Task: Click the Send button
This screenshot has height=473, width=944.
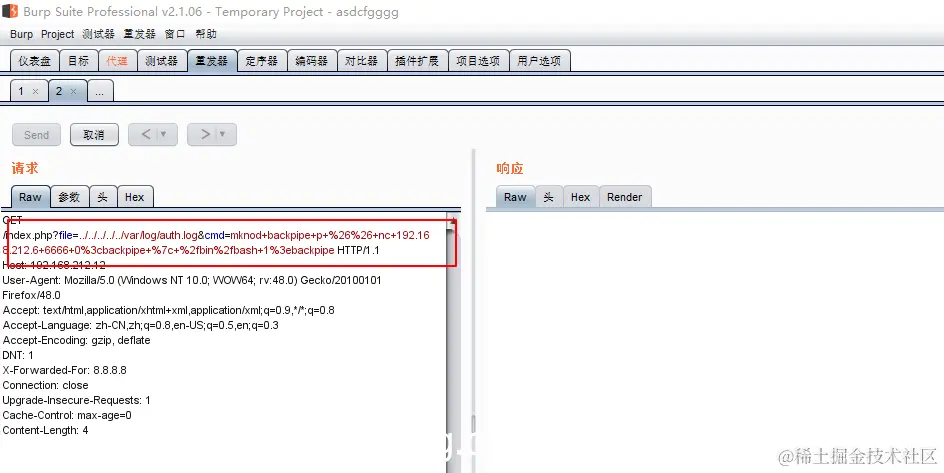Action: coord(37,135)
